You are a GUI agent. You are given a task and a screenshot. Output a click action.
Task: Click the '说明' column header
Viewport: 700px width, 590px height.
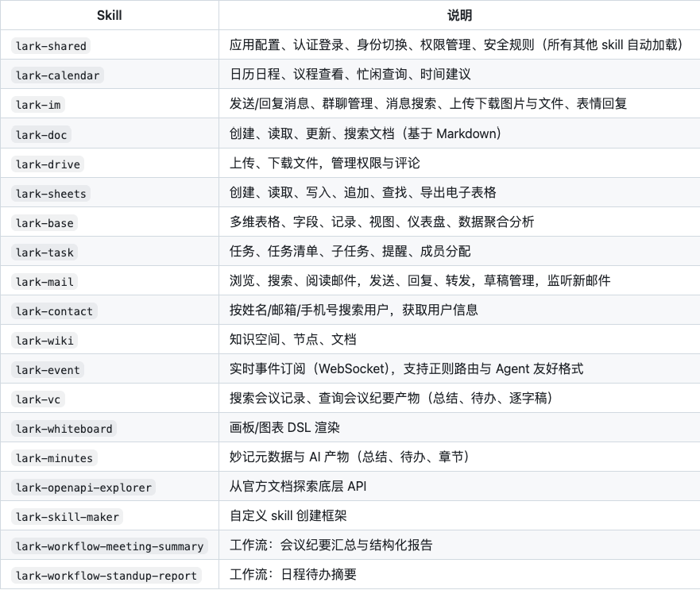click(459, 15)
